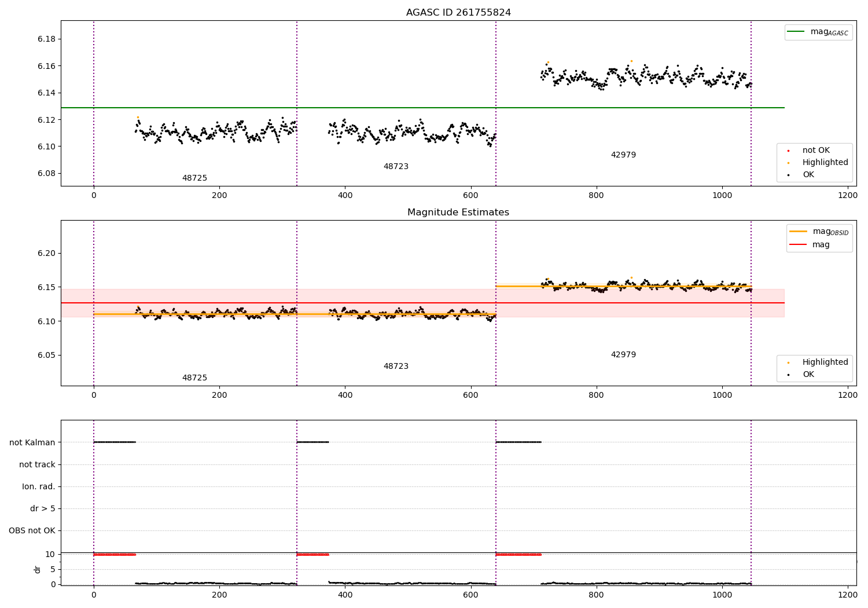Click the 400 x-tick under the middle plot
The image size is (868, 608).
345,395
